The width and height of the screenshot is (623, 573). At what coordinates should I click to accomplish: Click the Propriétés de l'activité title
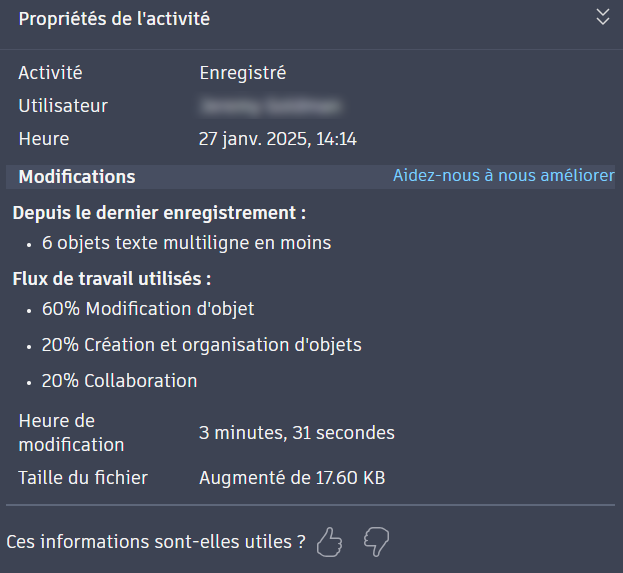click(x=114, y=19)
